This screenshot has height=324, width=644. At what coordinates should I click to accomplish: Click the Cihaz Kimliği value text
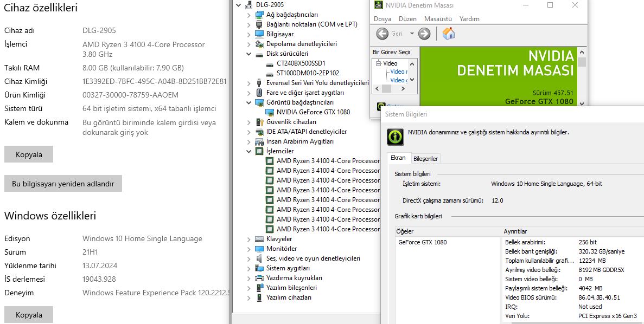pos(155,81)
